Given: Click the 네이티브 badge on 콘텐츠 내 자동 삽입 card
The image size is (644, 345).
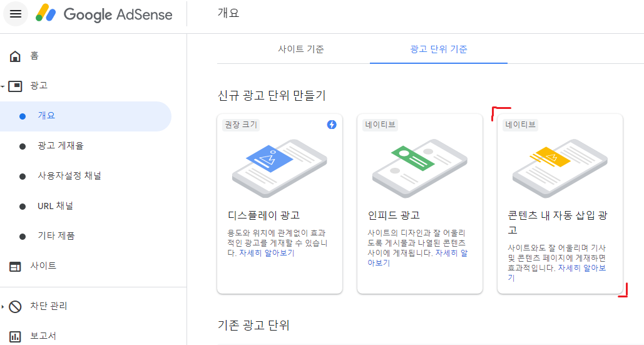Looking at the screenshot, I should point(520,125).
